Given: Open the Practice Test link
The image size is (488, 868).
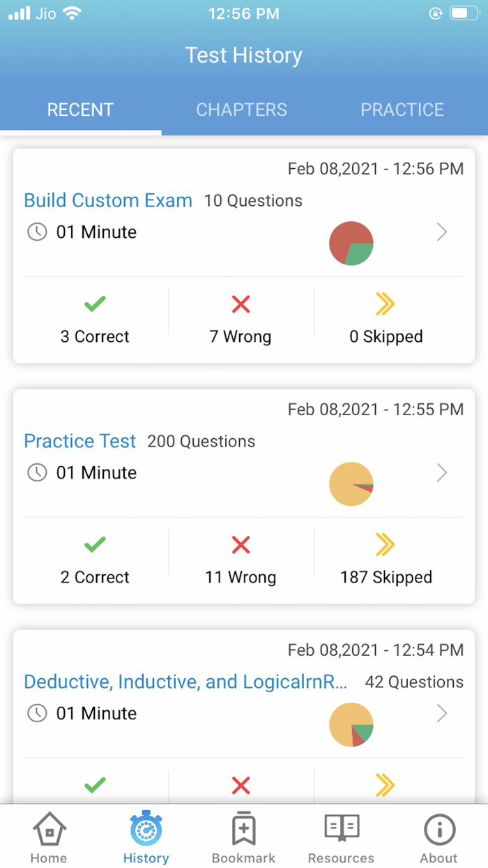Looking at the screenshot, I should pos(79,441).
